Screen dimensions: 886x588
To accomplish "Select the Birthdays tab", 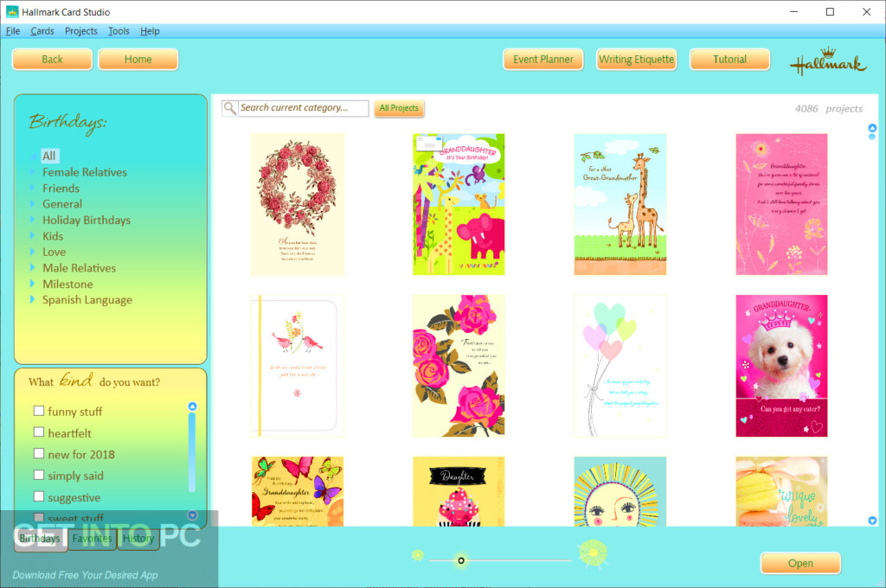I will [x=40, y=539].
